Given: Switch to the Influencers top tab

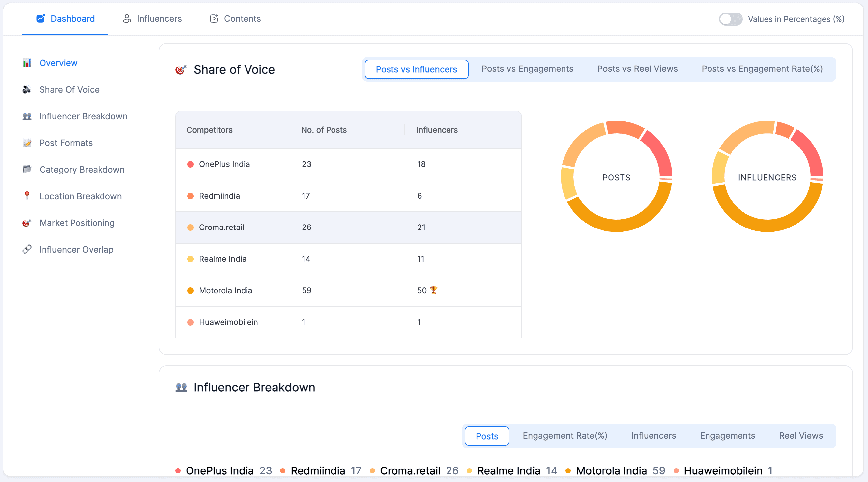Looking at the screenshot, I should click(x=152, y=18).
